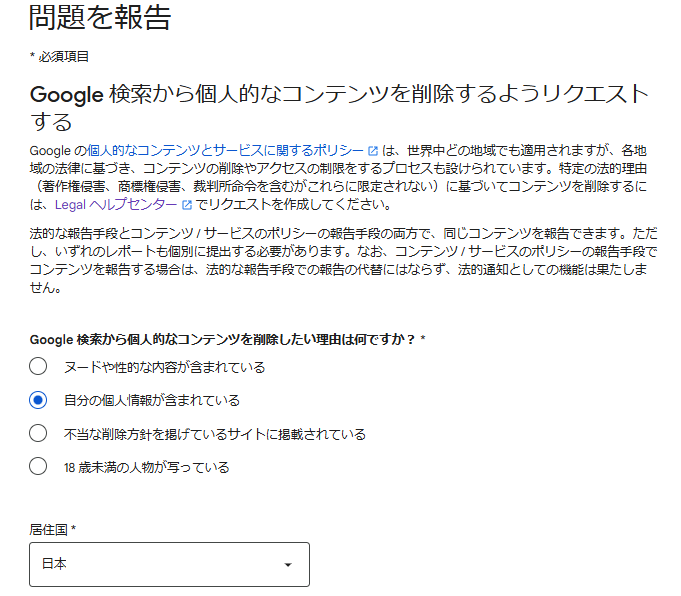Click the 自分の個人情報が含まれている label text
Viewport: 681px width, 596px height.
coord(151,400)
